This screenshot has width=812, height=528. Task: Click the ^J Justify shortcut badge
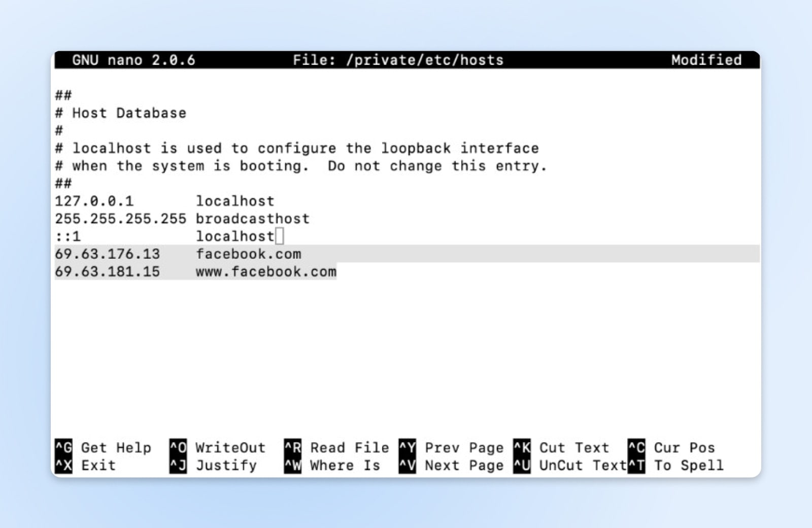click(179, 465)
